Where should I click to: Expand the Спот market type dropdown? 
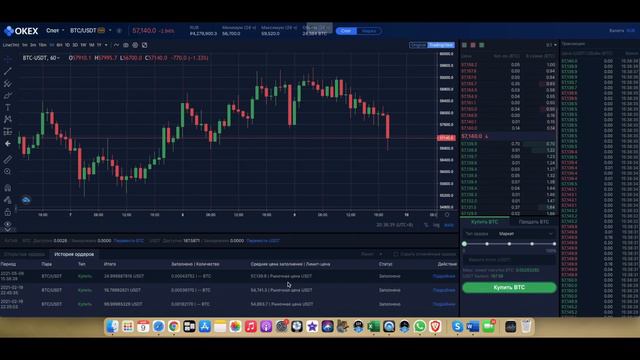55,31
